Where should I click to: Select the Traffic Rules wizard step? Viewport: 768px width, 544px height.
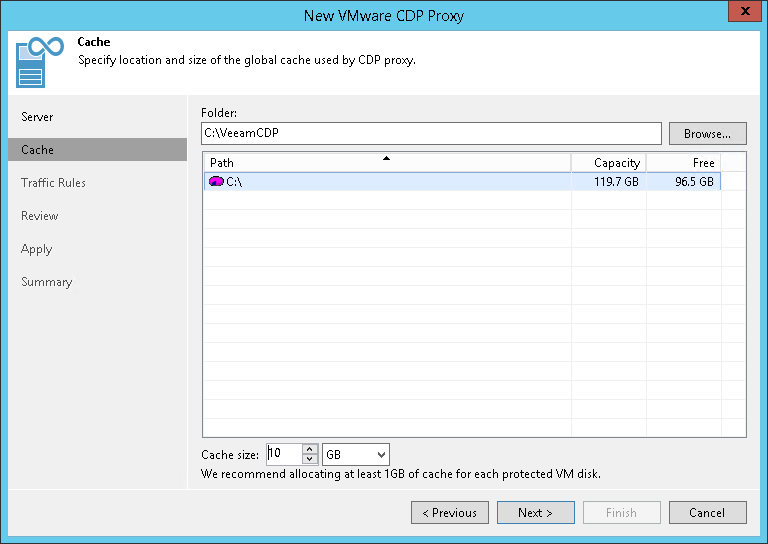(53, 183)
